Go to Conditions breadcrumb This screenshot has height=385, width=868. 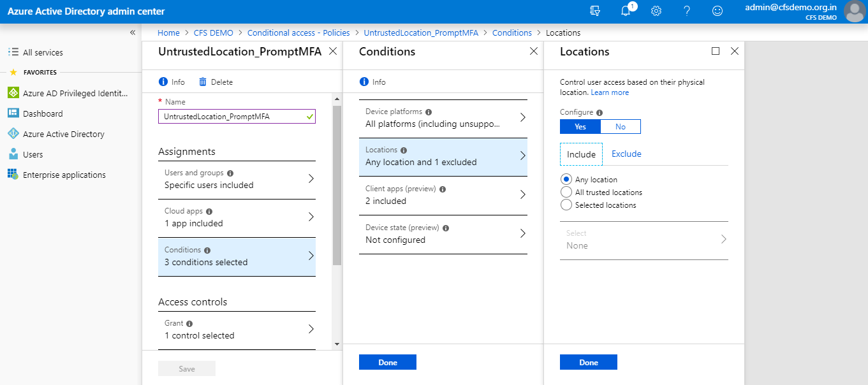(x=512, y=33)
